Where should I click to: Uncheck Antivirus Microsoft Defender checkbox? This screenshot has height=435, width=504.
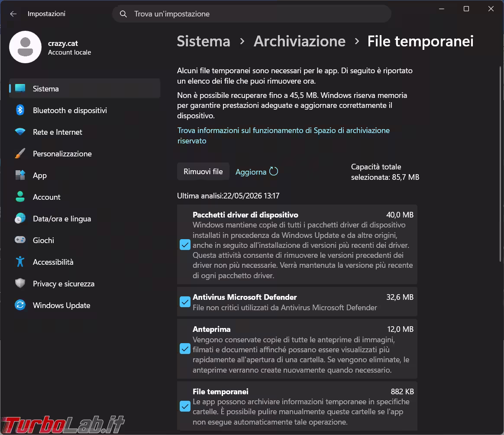(185, 302)
